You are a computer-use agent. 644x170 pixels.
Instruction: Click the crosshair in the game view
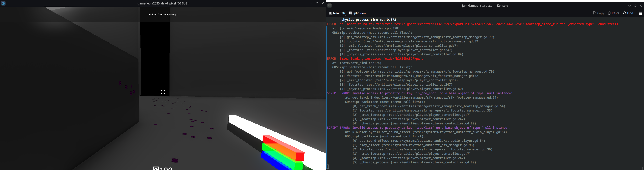click(x=163, y=92)
